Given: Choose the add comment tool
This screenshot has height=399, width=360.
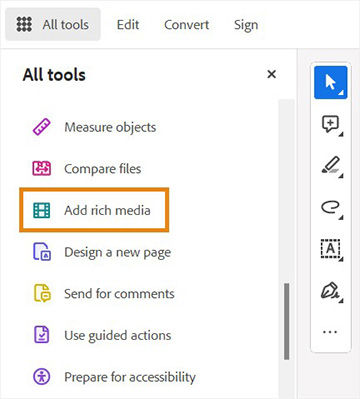Looking at the screenshot, I should (330, 124).
